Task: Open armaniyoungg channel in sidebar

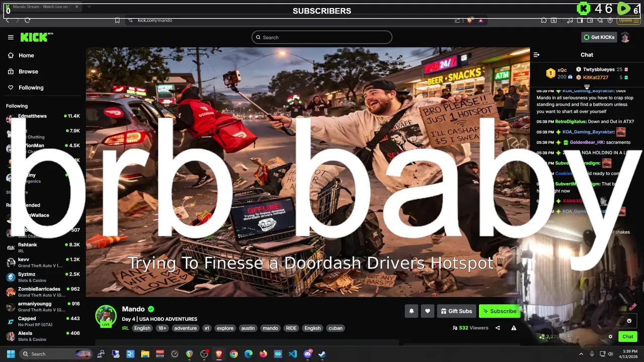Action: coord(43,307)
